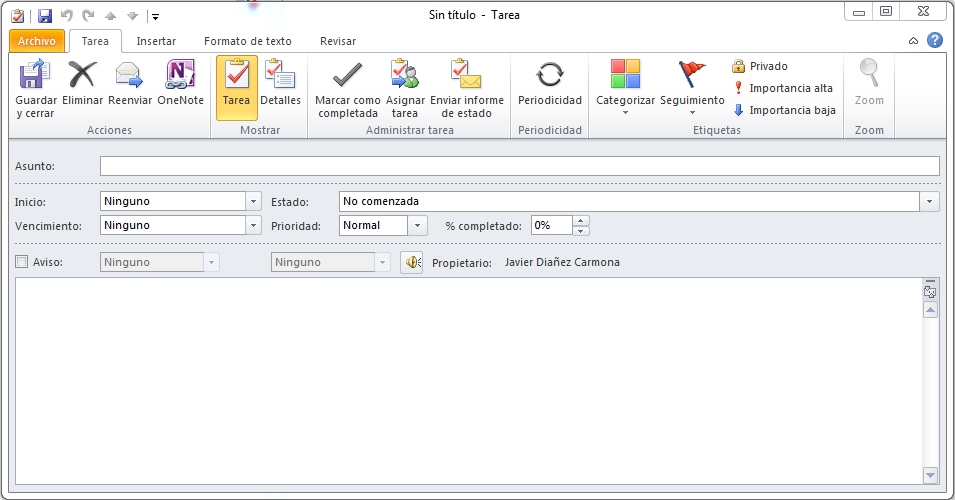Image resolution: width=955 pixels, height=500 pixels.
Task: Click Redo in quick access toolbar
Action: tap(88, 15)
